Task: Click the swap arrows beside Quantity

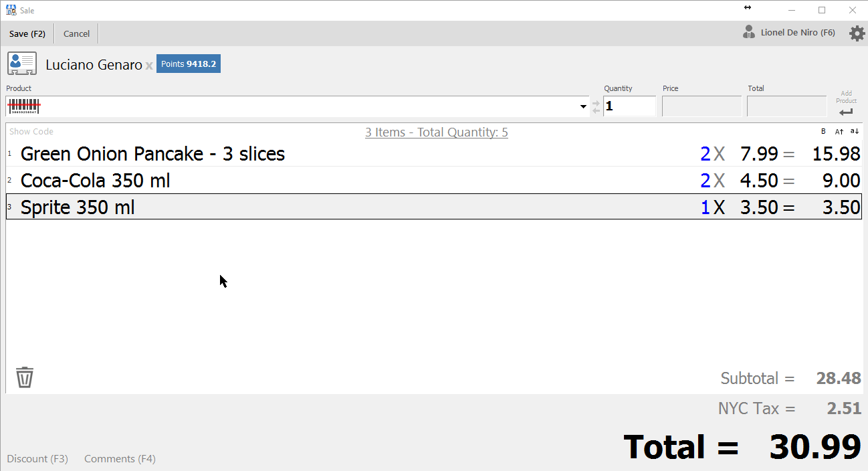Action: 596,106
